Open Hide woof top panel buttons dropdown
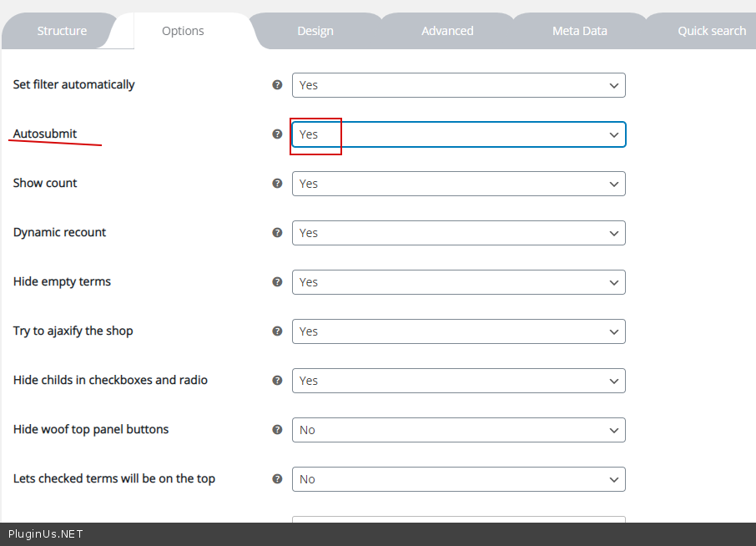Image resolution: width=756 pixels, height=546 pixels. click(458, 430)
